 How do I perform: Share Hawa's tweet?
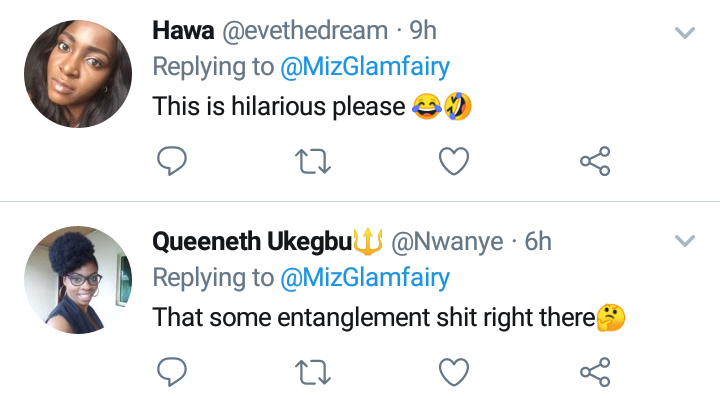595,161
